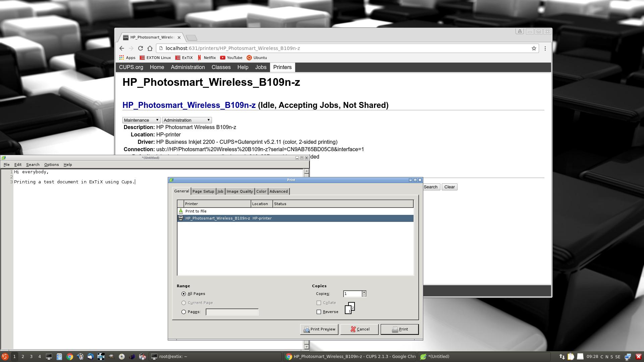Click the Print button

tap(399, 329)
